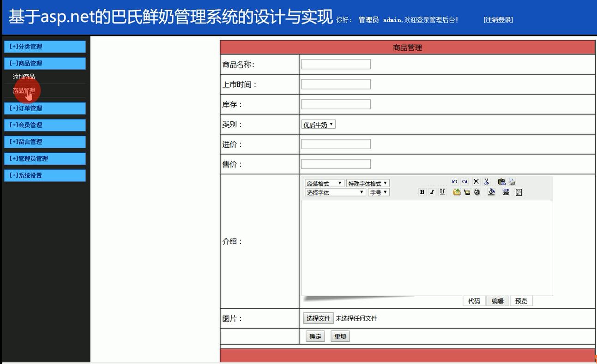This screenshot has width=597, height=364.
Task: Switch editor to 代码 code tab
Action: point(474,301)
